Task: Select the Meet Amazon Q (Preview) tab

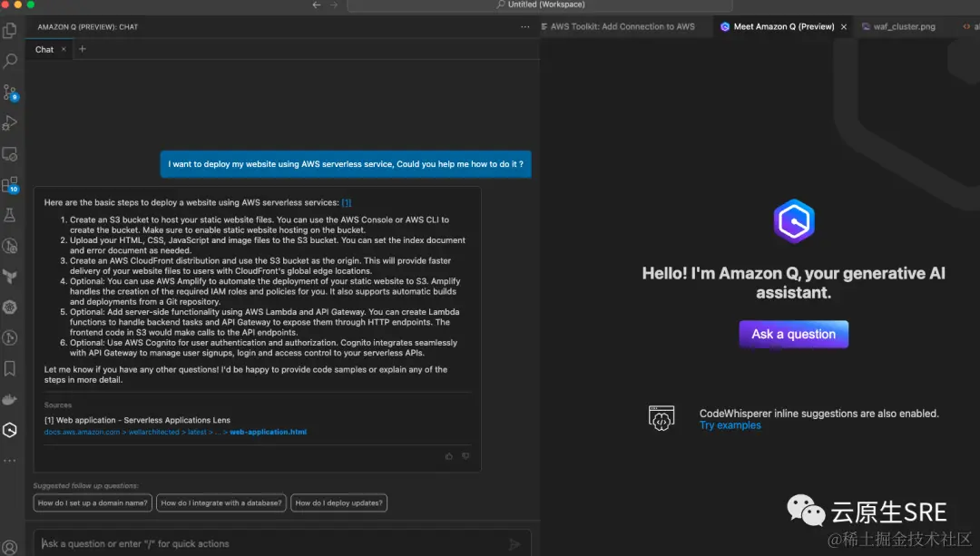Action: (784, 27)
